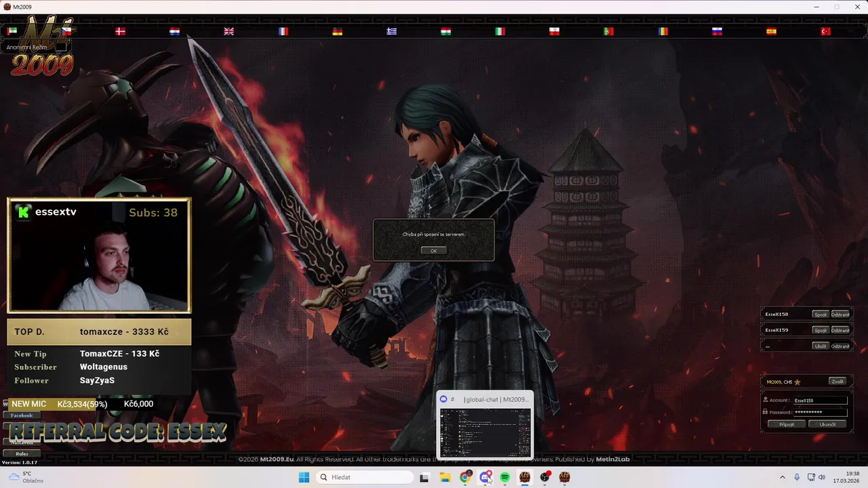Click the Mt2009, CH5 server label
Image resolution: width=868 pixels, height=488 pixels.
(779, 382)
